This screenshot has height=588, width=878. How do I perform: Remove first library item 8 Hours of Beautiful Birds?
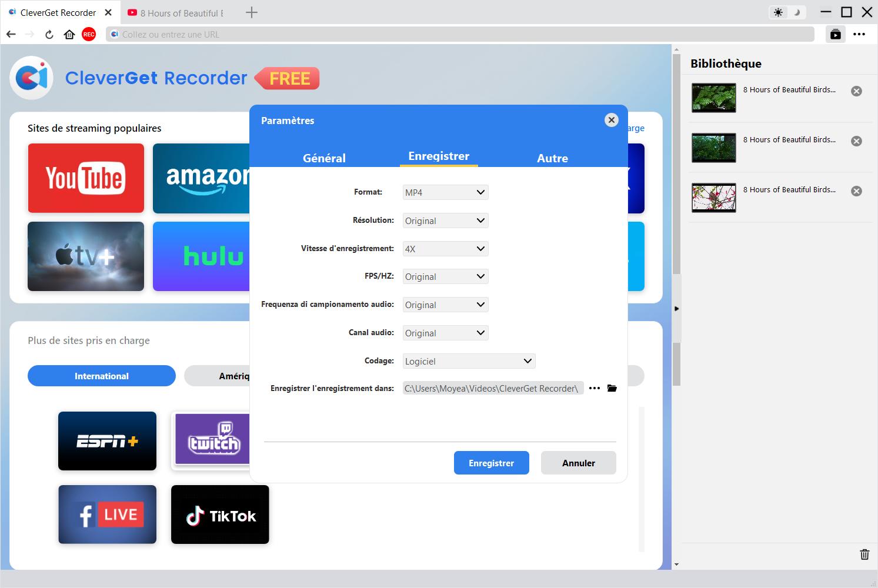click(857, 91)
